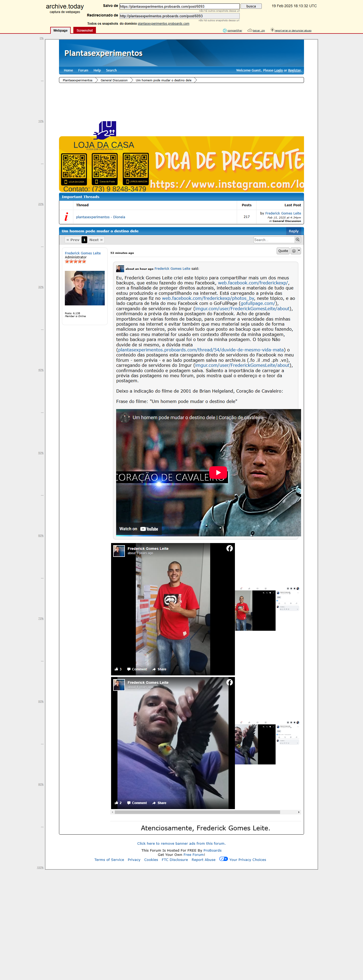Click the Redirecionado de URL field

point(180,16)
